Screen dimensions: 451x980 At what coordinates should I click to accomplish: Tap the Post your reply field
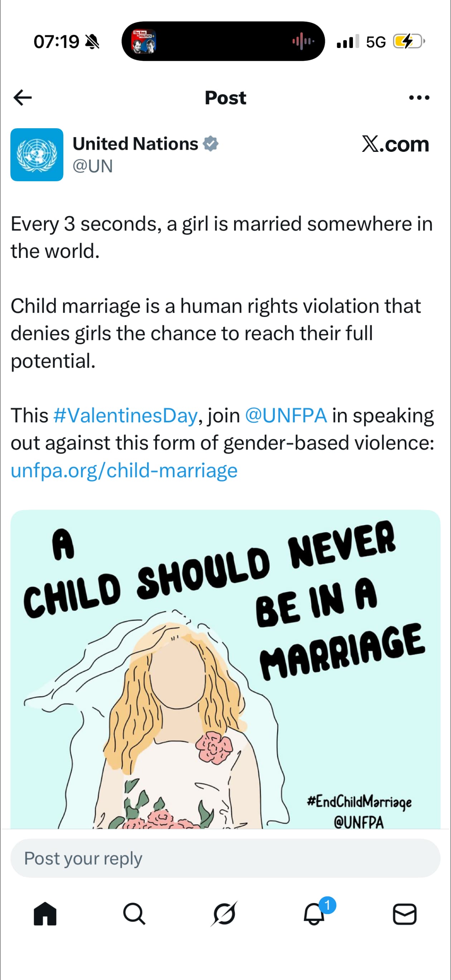pos(225,859)
